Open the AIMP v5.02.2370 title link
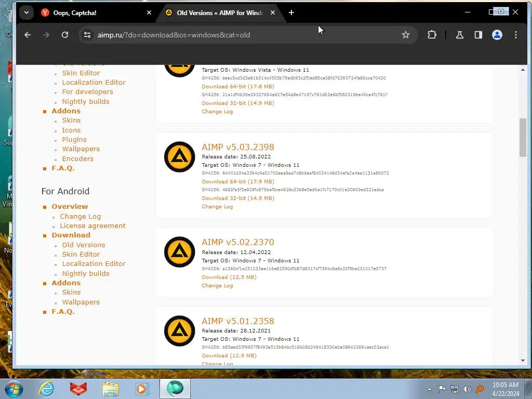 pyautogui.click(x=238, y=242)
